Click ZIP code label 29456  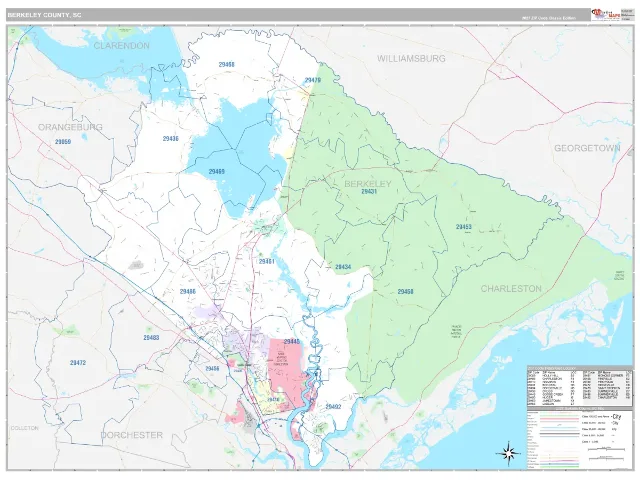coord(212,369)
